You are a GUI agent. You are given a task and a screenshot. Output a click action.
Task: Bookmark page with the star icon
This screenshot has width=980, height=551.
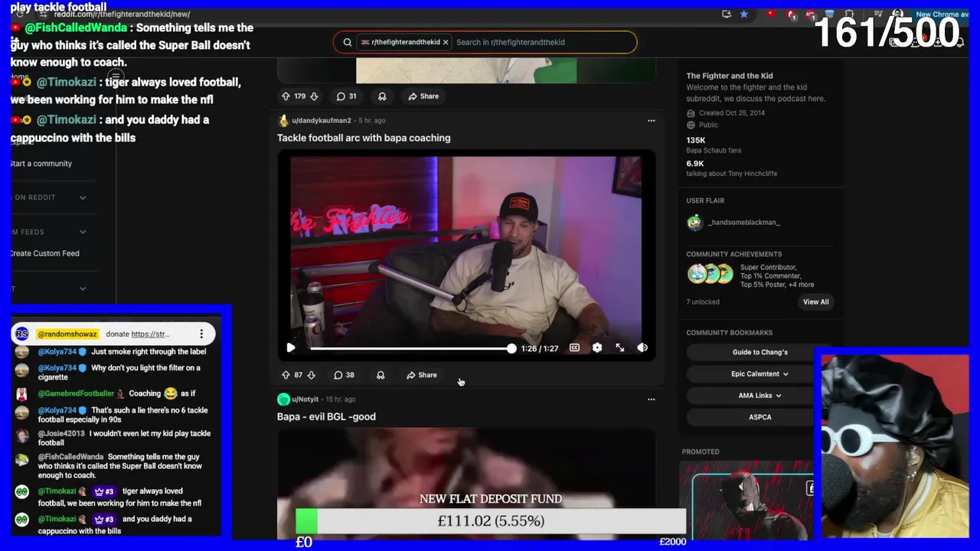pos(743,14)
